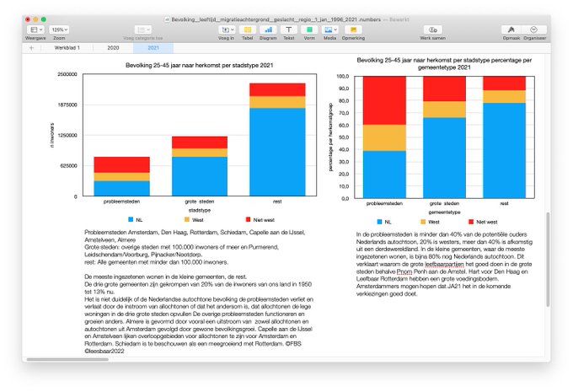573x392 pixels.
Task: Click the horizontal scrollbar thumb
Action: coord(67,359)
